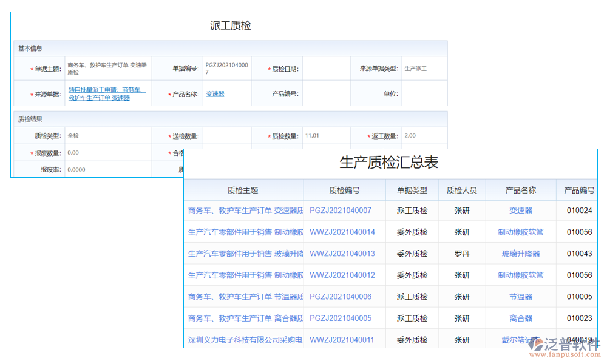Open inspection number WWZJ2021040014
Screen dimensions: 607x364
344,232
